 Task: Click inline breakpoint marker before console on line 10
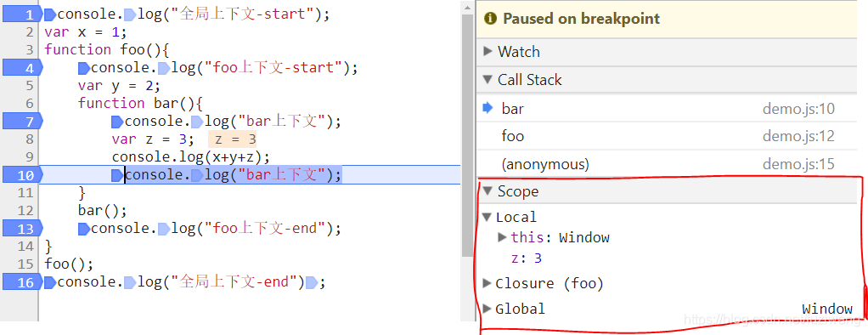coord(117,175)
